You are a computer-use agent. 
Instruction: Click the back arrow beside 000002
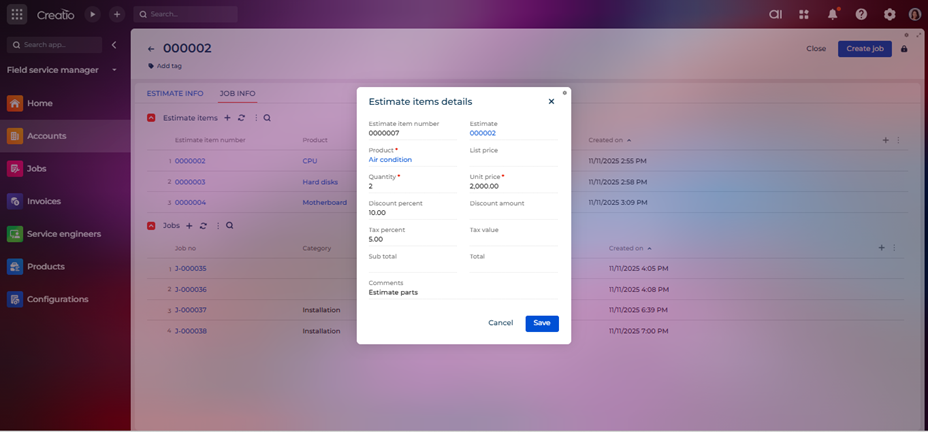pos(151,49)
